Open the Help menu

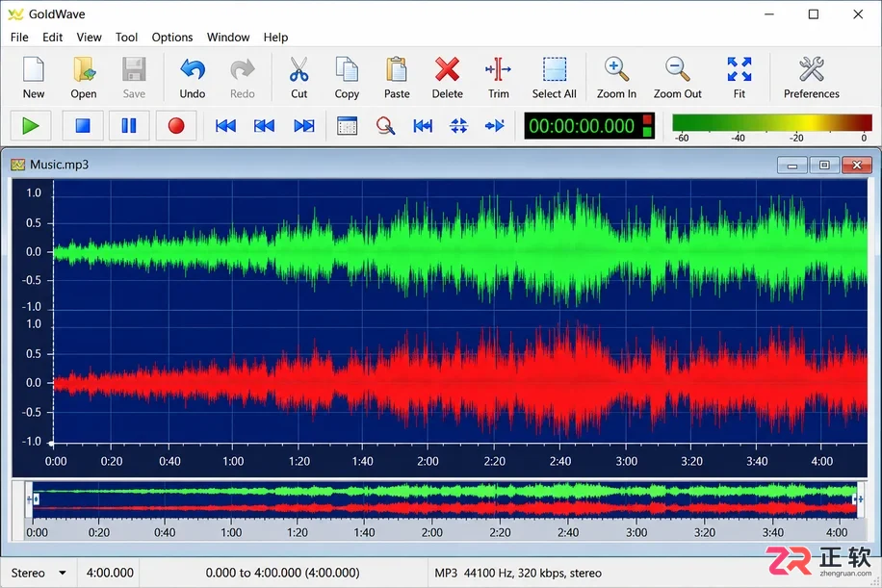pos(275,38)
